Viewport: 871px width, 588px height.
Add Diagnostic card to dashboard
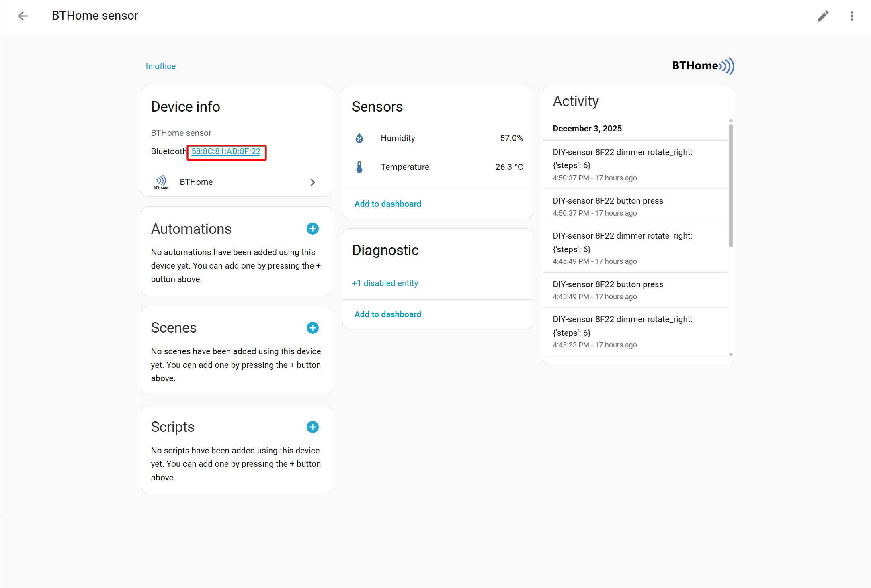tap(387, 314)
